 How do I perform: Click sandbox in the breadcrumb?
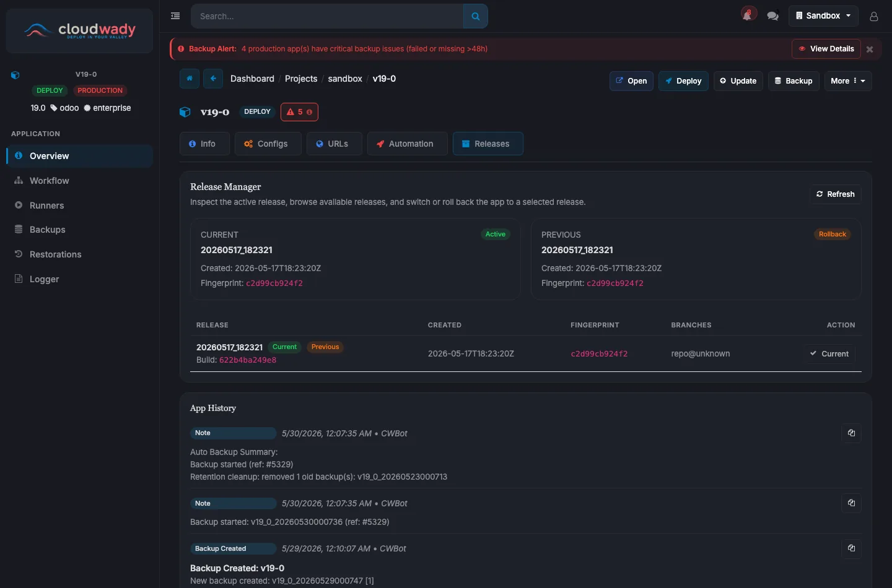(345, 79)
